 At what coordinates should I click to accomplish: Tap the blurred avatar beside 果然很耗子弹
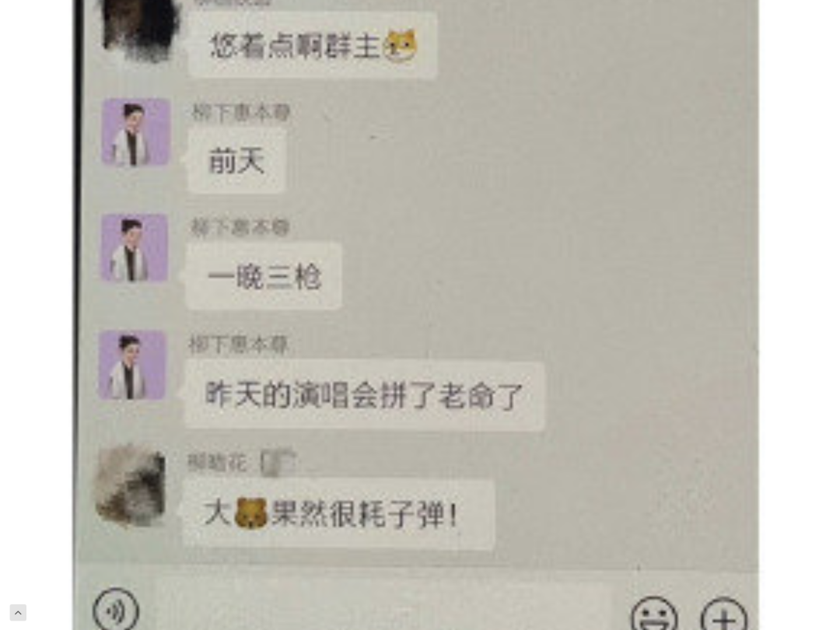point(130,486)
